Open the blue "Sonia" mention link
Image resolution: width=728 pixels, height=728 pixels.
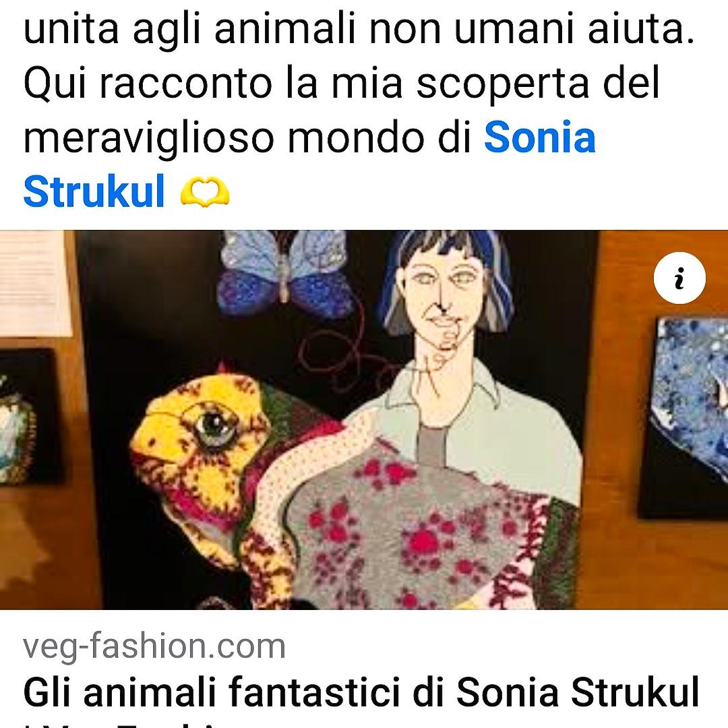(x=539, y=138)
